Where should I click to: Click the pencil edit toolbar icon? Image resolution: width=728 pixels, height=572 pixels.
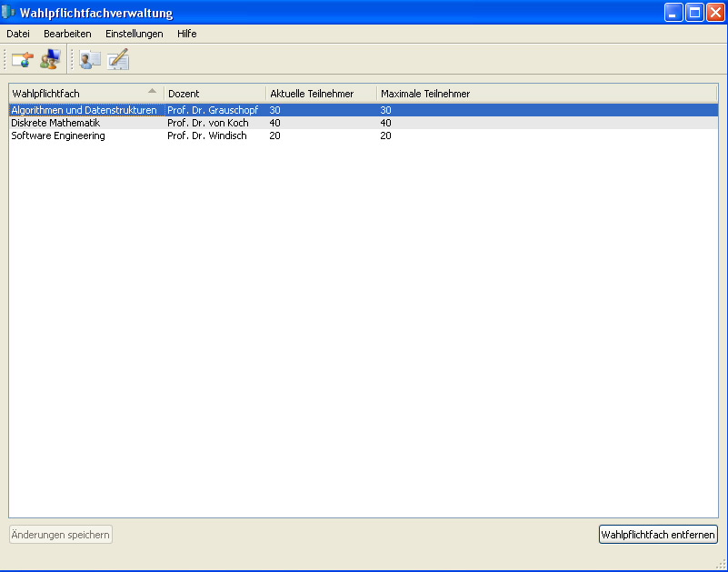coord(118,60)
